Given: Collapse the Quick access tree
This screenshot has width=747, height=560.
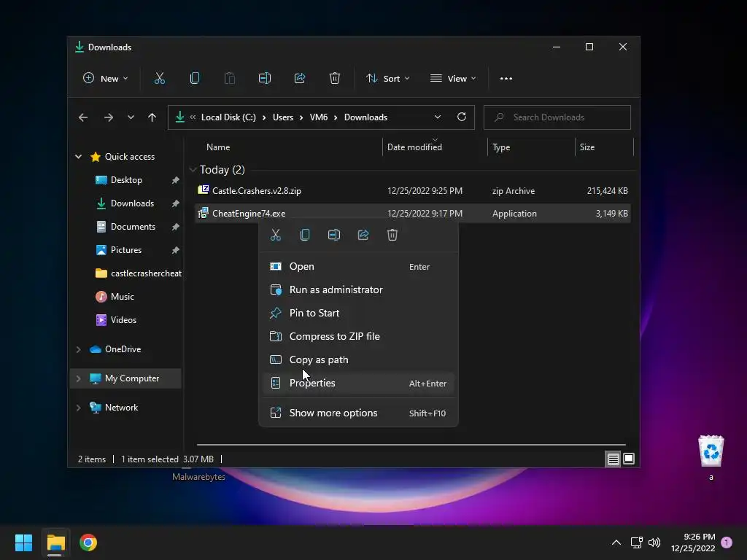Looking at the screenshot, I should click(78, 157).
